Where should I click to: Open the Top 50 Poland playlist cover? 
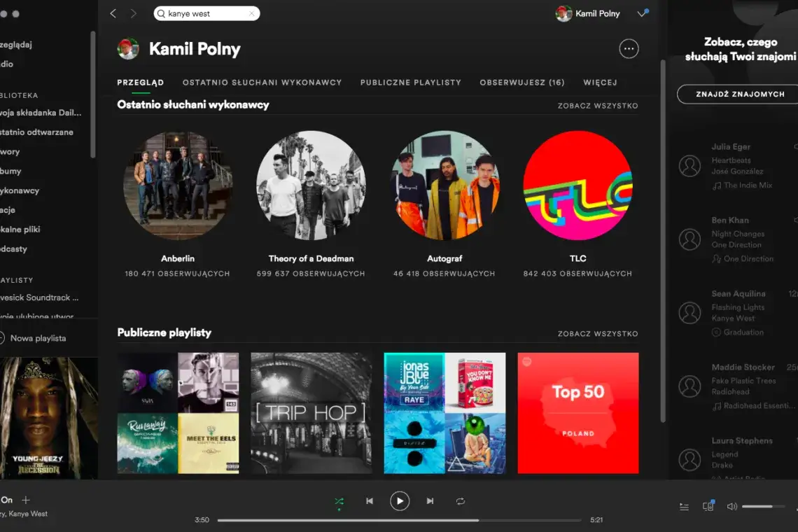[x=577, y=413]
